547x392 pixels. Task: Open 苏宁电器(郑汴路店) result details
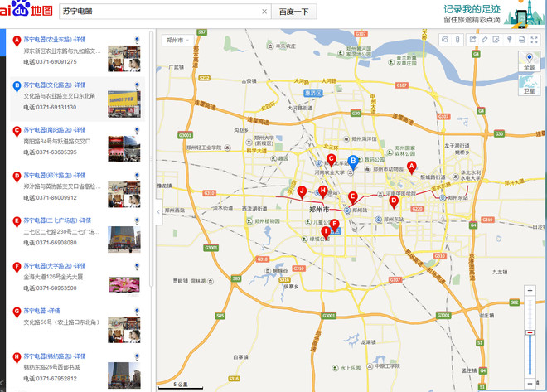point(55,175)
